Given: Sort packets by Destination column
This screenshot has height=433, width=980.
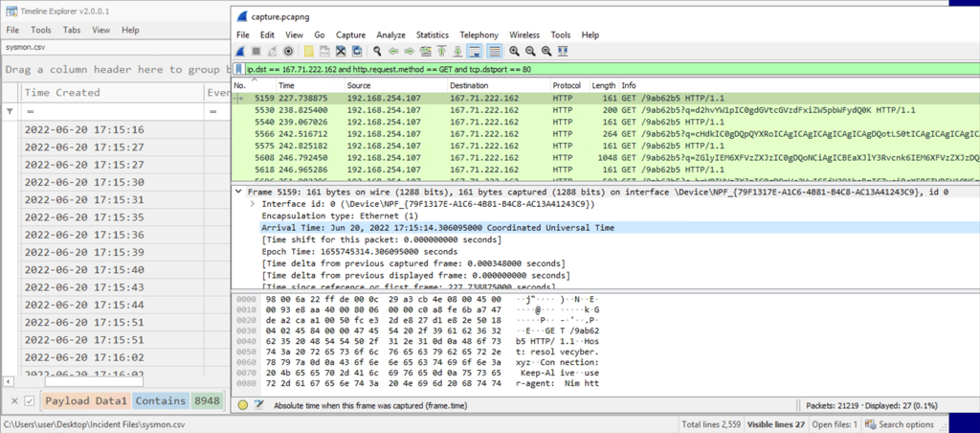Looking at the screenshot, I should coord(498,85).
